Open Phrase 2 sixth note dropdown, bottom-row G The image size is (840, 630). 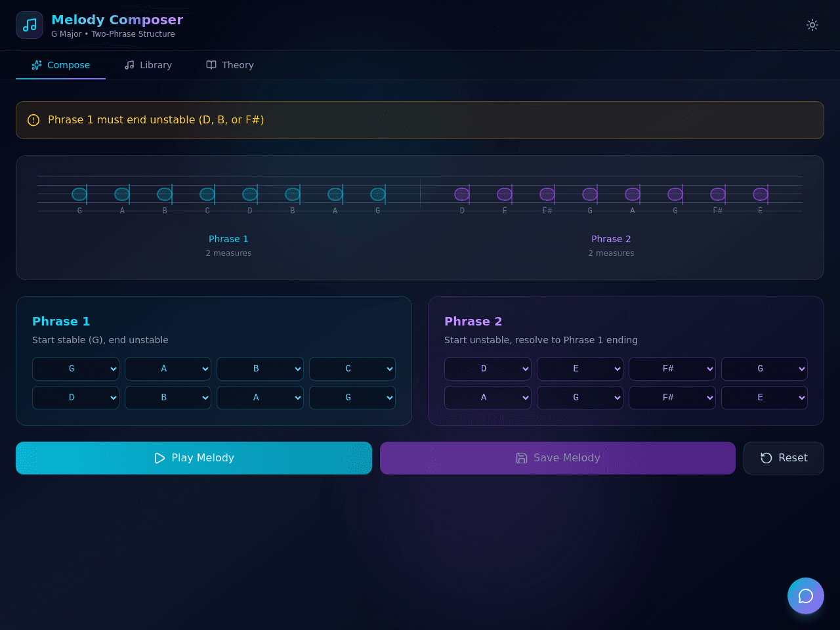pyautogui.click(x=580, y=398)
